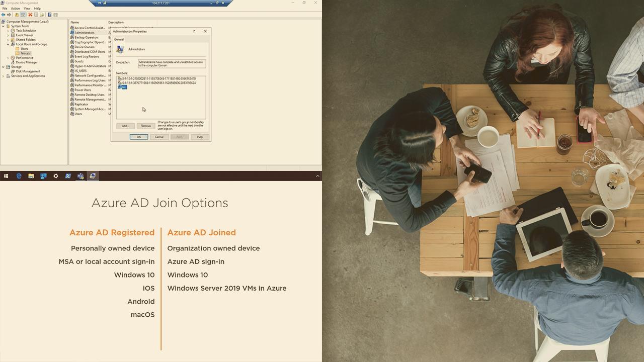Collapse Local Users and Groups node

tap(8, 44)
